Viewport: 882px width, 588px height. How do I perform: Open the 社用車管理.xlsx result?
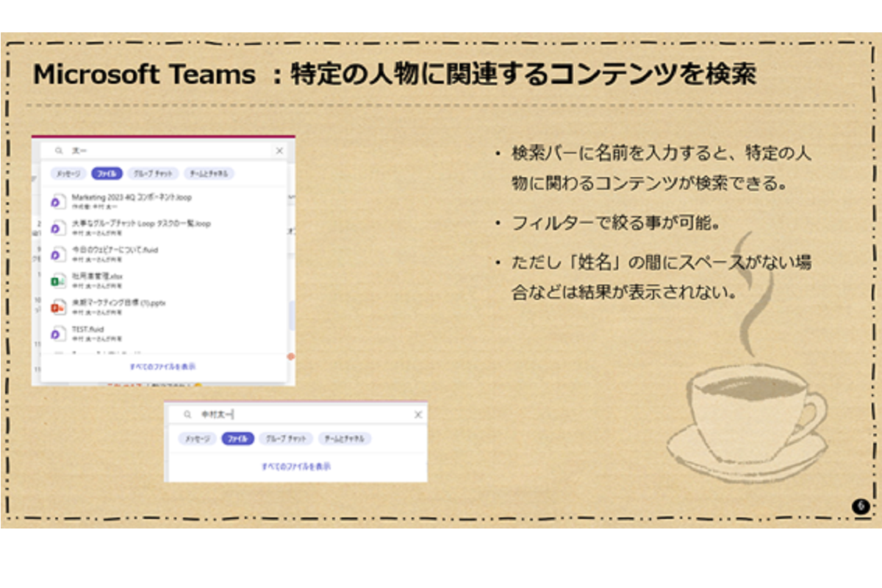point(165,280)
